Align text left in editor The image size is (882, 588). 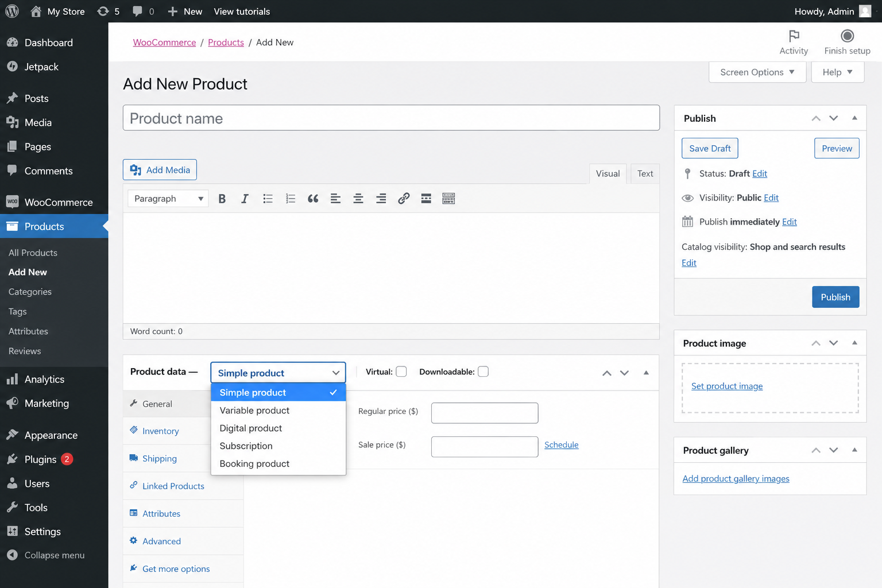coord(335,199)
